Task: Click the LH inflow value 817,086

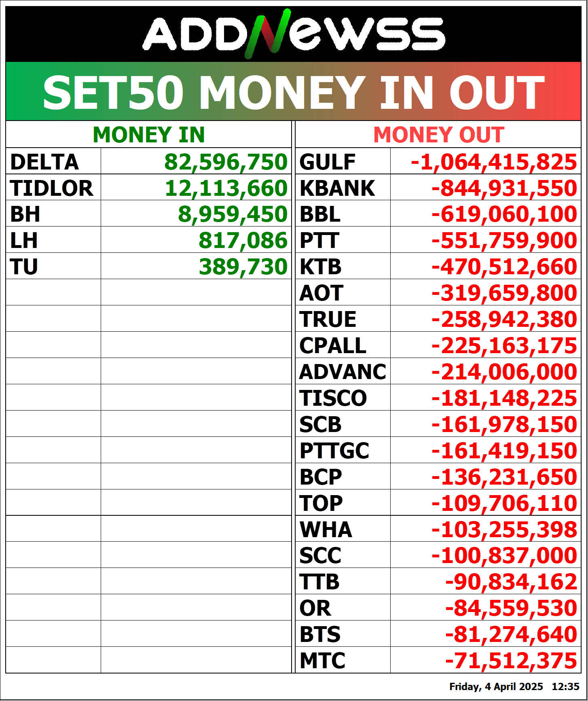Action: [x=243, y=240]
